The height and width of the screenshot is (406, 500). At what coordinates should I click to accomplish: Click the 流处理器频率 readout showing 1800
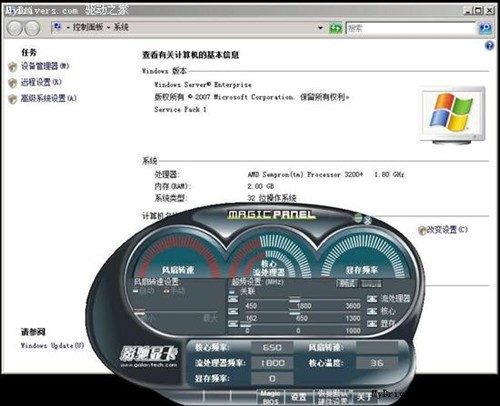pos(272,363)
